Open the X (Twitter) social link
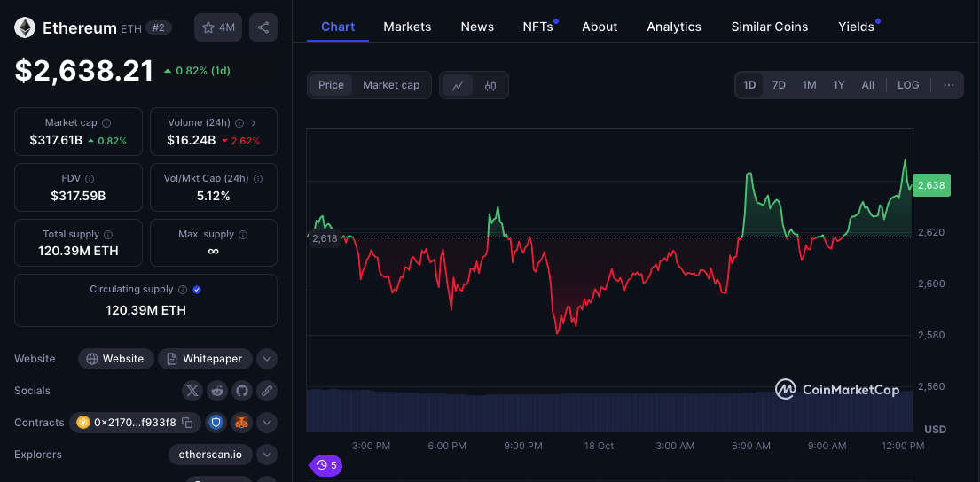Screen dimensions: 980x482 point(192,391)
